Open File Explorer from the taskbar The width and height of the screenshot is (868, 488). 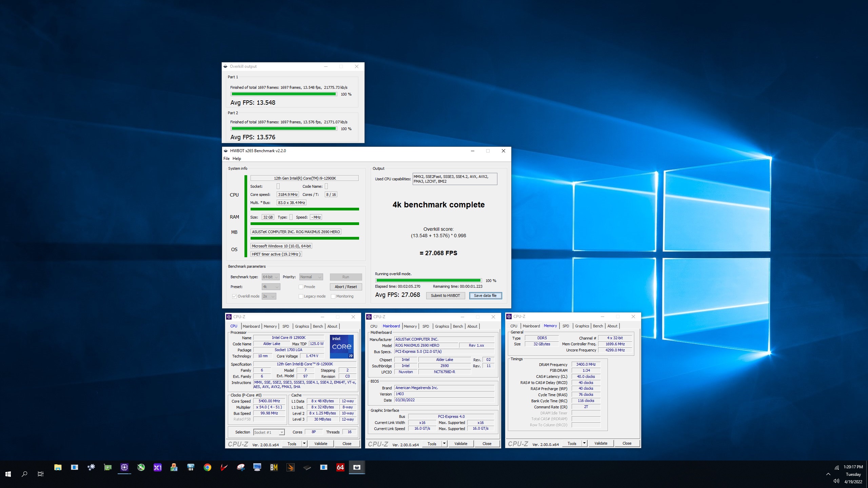(x=58, y=467)
